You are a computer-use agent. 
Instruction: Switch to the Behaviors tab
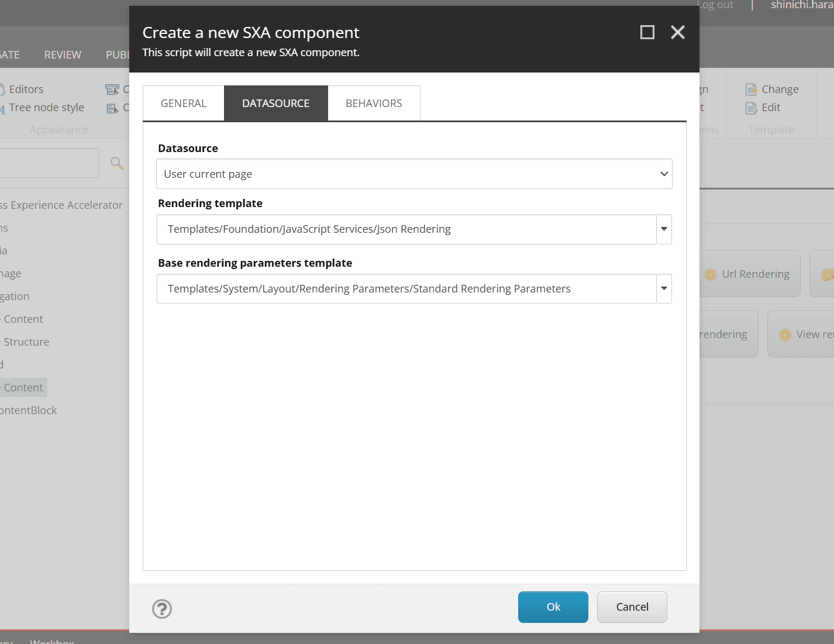tap(374, 104)
